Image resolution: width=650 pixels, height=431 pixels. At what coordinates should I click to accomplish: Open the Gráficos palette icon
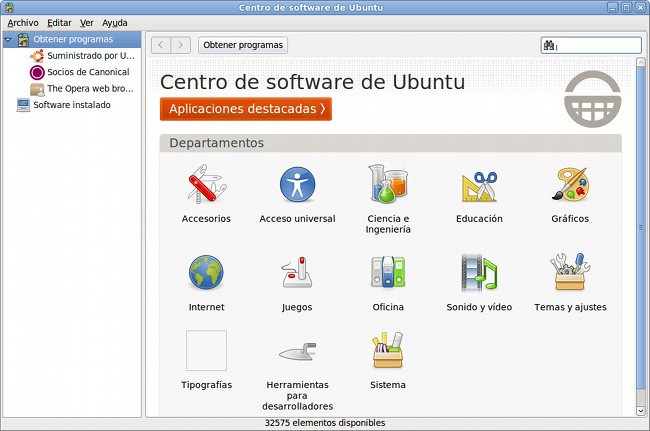click(x=570, y=184)
